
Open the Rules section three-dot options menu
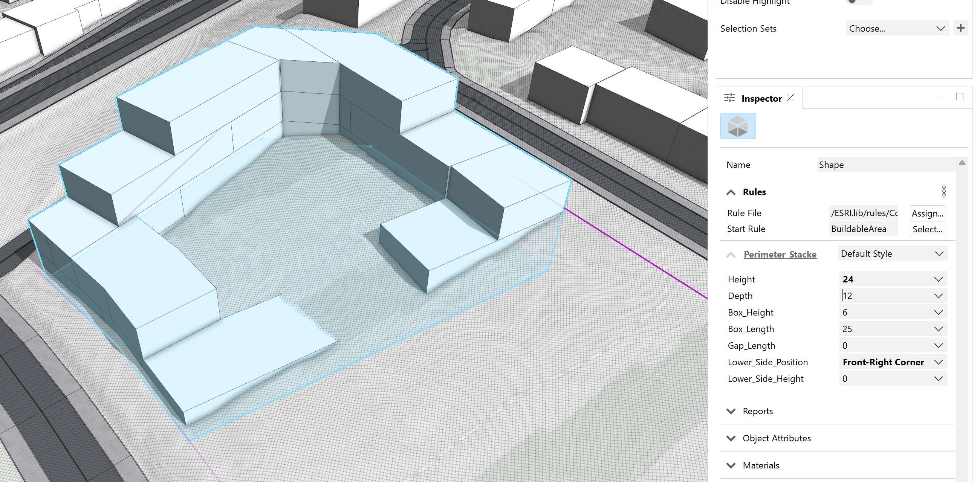943,192
